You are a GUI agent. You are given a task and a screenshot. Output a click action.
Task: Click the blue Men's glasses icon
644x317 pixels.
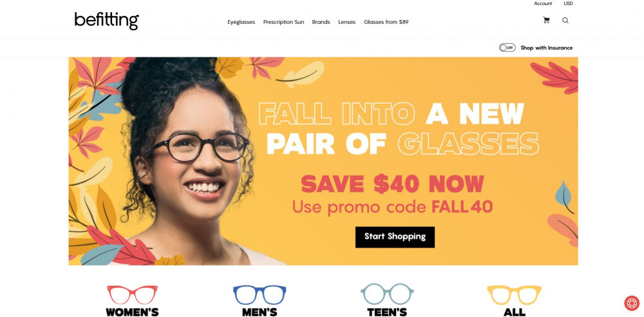pos(260,294)
